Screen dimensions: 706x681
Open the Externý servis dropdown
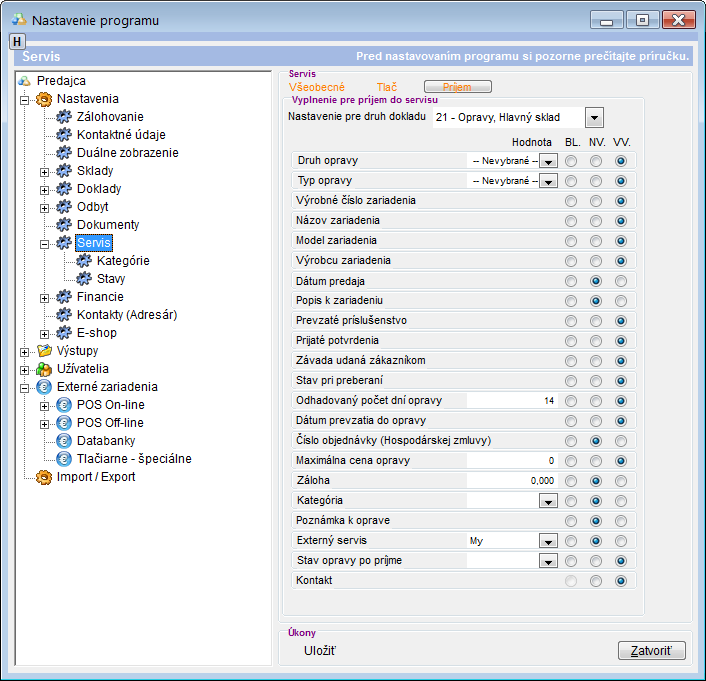pyautogui.click(x=547, y=541)
